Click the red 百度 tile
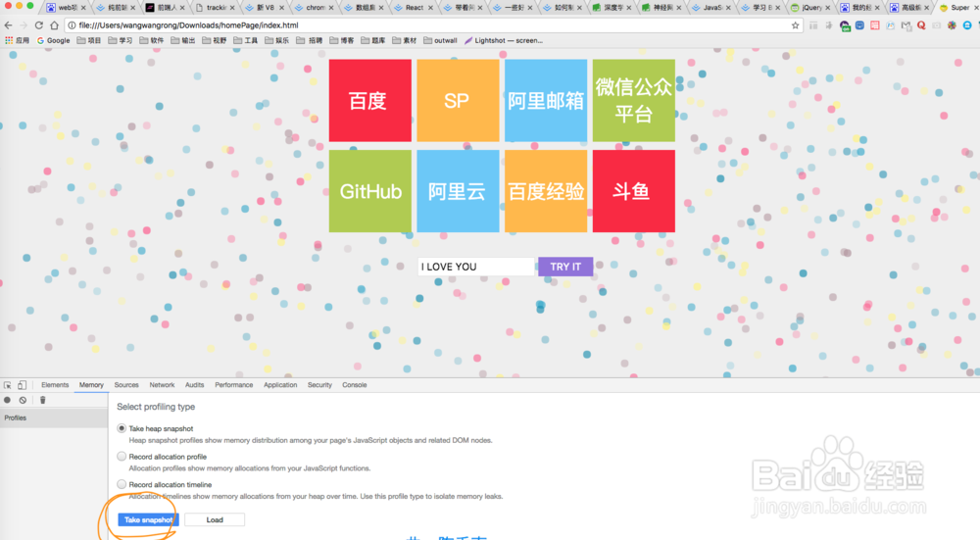 tap(369, 101)
